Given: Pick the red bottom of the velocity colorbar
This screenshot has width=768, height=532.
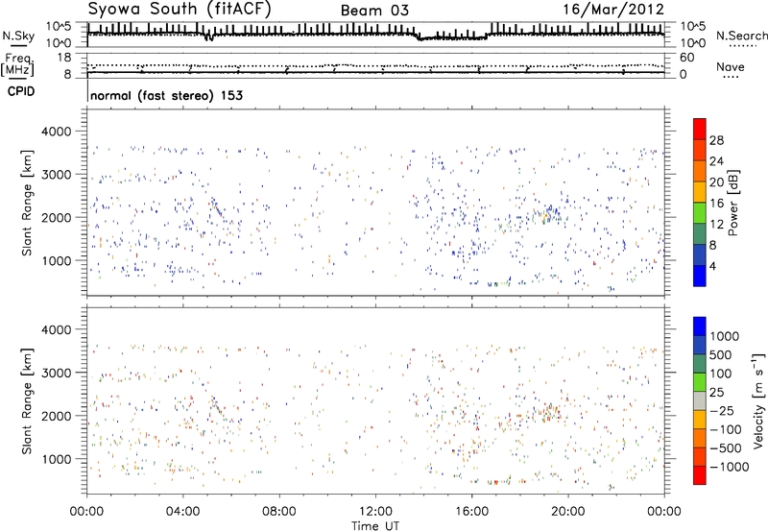Looking at the screenshot, I should coord(700,475).
